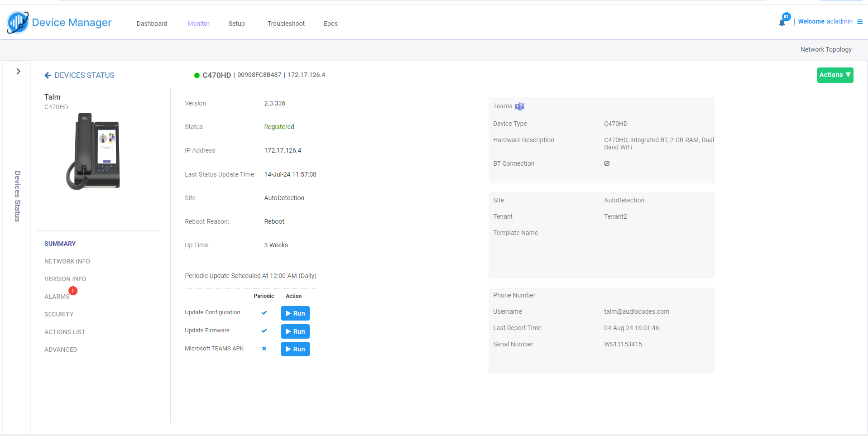Viewport: 868px width, 436px height.
Task: Open the notifications bell icon
Action: pyautogui.click(x=782, y=23)
